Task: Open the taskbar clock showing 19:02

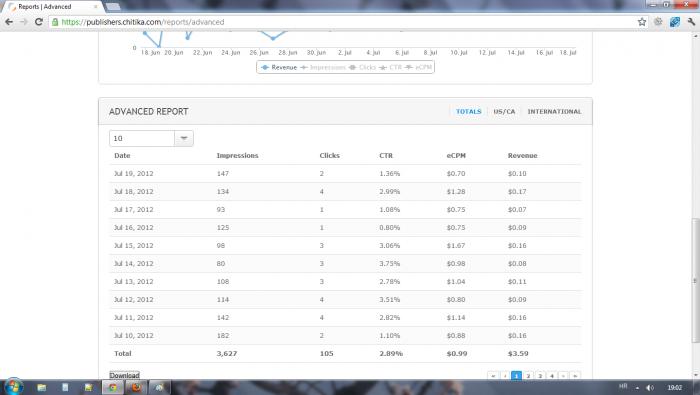Action: (675, 387)
